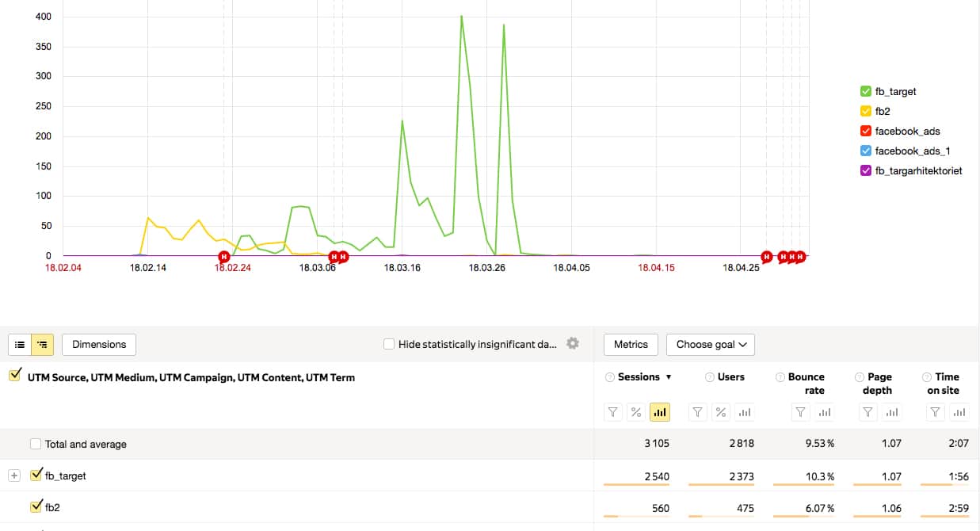Click filter icon under Sessions column
Image resolution: width=980 pixels, height=531 pixels.
(613, 412)
